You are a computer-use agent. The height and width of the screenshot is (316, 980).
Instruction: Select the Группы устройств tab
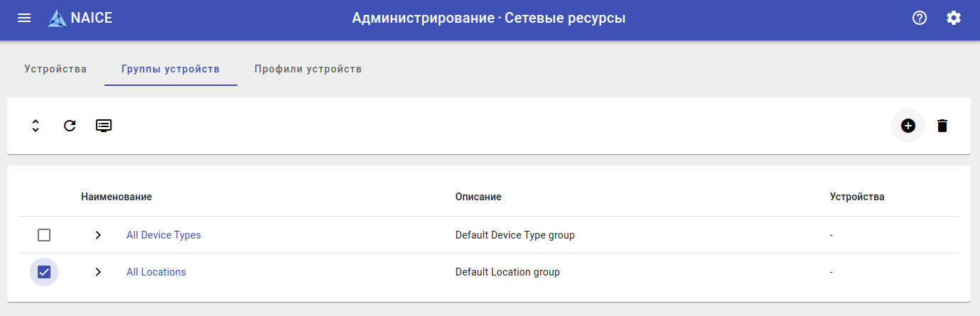(171, 69)
